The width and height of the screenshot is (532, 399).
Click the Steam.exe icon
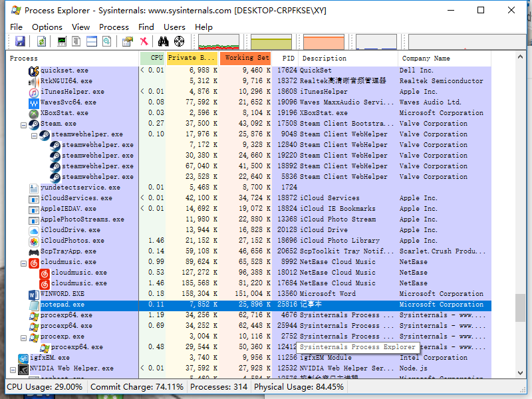click(x=34, y=124)
